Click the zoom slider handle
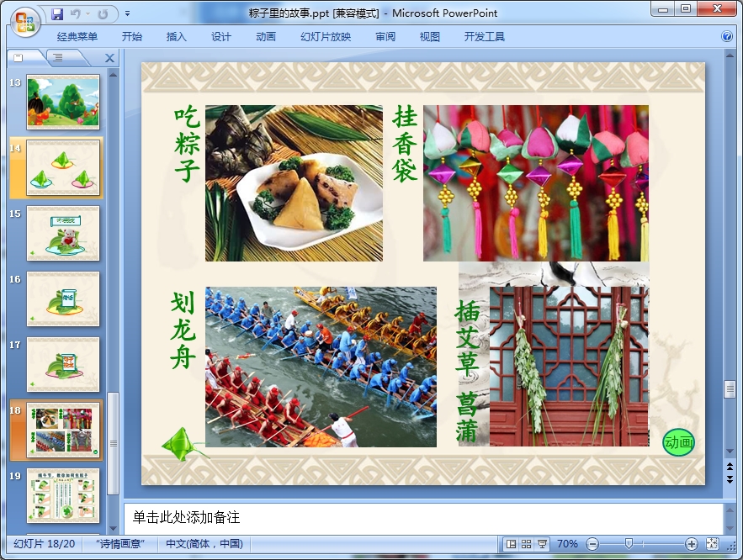 point(628,544)
